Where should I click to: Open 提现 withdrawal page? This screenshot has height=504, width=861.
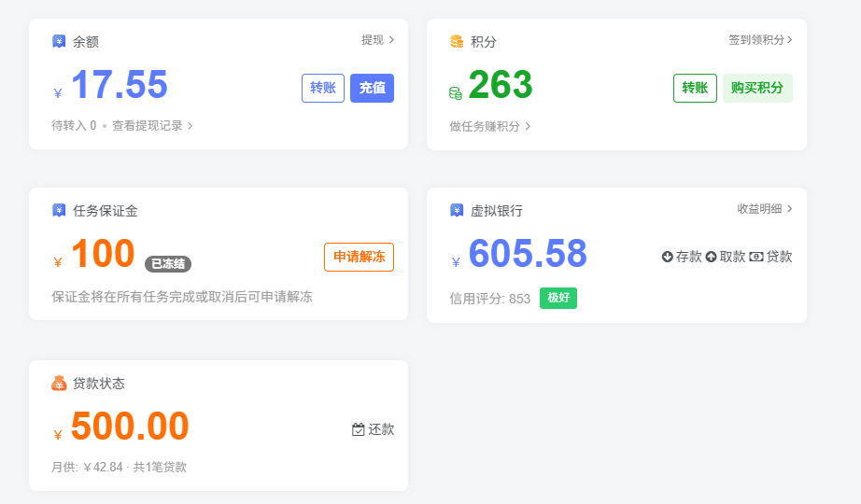[x=377, y=40]
